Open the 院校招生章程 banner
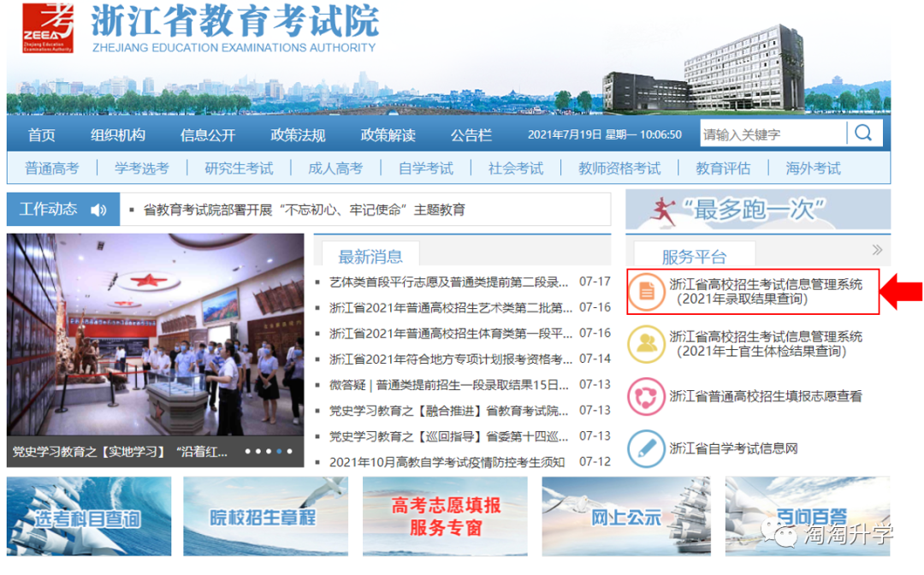The height and width of the screenshot is (575, 924). point(265,517)
